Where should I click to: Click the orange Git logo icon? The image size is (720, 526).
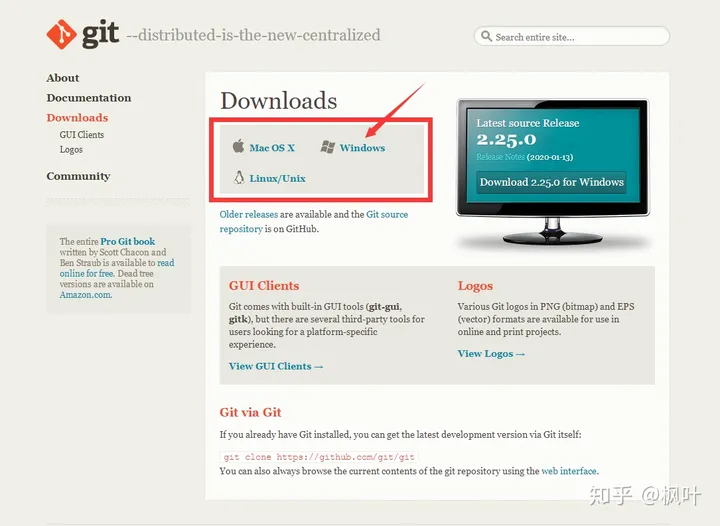pos(61,34)
